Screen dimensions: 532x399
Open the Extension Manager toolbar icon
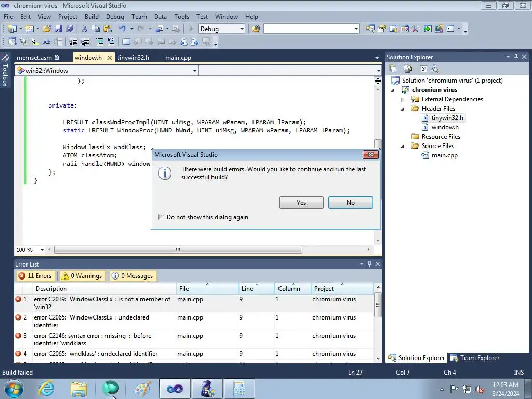pos(439,29)
